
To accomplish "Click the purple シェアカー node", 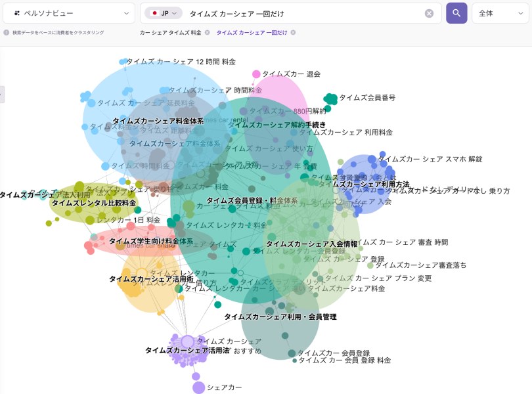I will tap(199, 387).
